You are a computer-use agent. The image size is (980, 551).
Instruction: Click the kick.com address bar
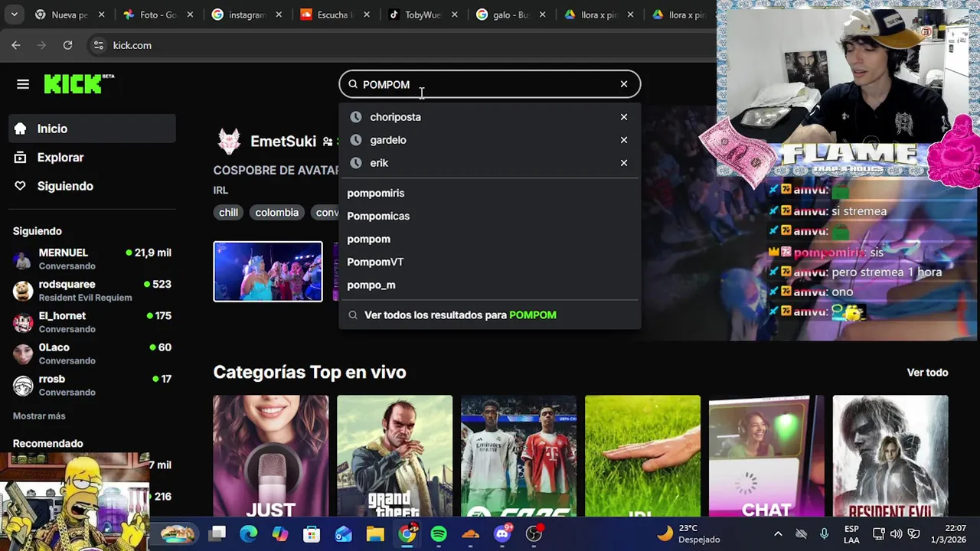tap(398, 45)
